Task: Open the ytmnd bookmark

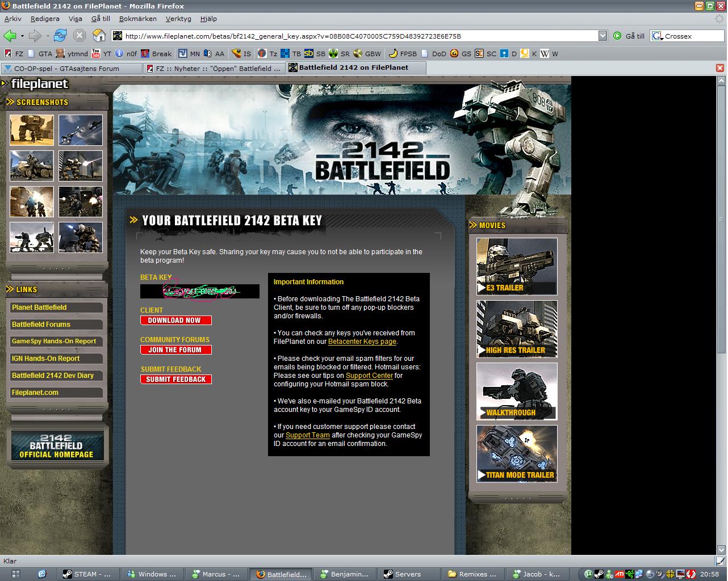Action: (x=72, y=54)
